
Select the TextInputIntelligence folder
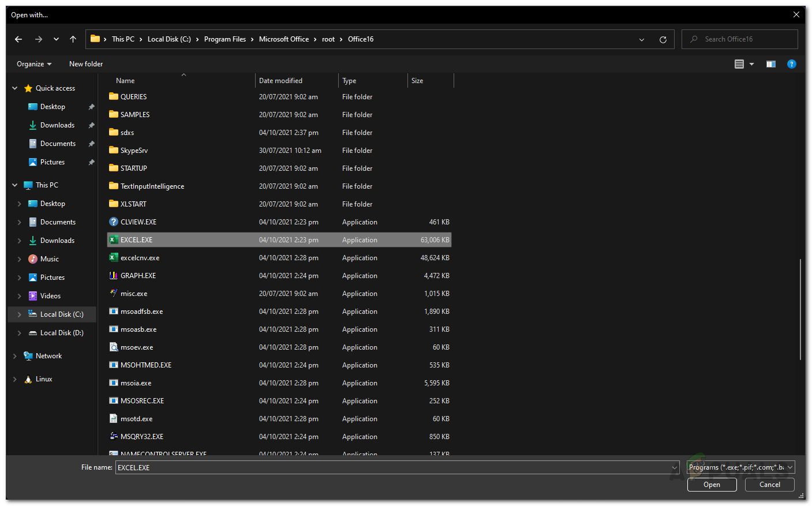pos(279,186)
